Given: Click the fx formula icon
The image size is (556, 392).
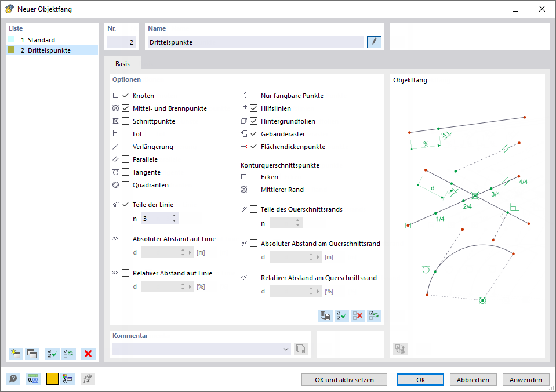Looking at the screenshot, I should tap(87, 379).
